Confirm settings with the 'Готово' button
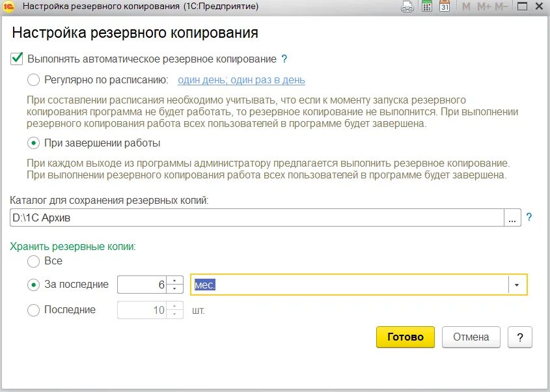550x392 pixels. (406, 337)
